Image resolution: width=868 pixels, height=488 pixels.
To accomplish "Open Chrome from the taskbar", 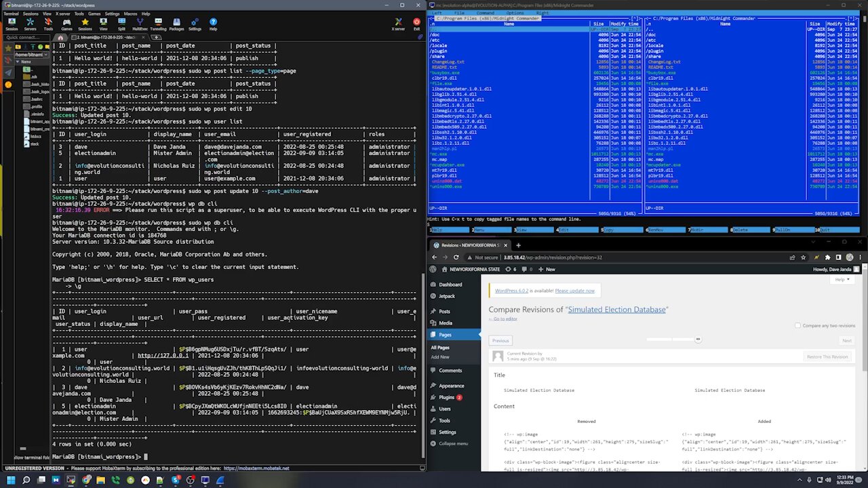I will pyautogui.click(x=86, y=480).
